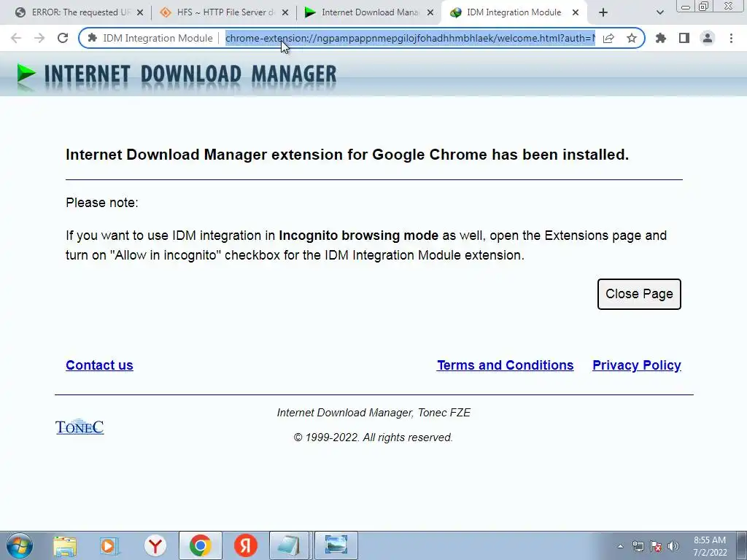Close the ERROR requested URL tab
747x560 pixels.
tap(140, 12)
